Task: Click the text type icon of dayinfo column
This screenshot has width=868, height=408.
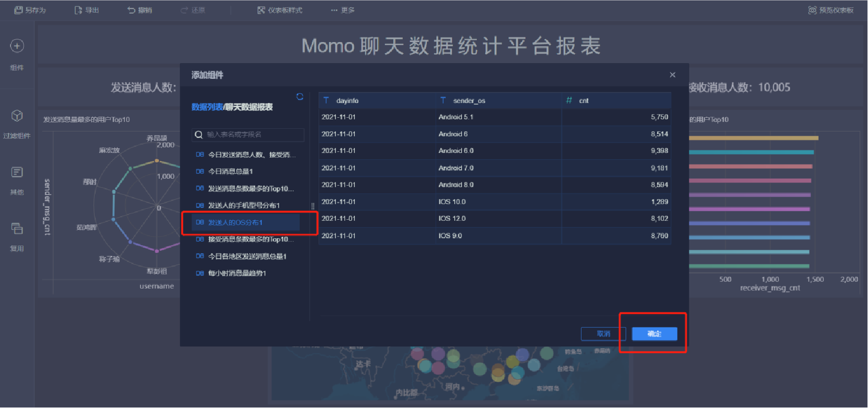Action: [326, 100]
